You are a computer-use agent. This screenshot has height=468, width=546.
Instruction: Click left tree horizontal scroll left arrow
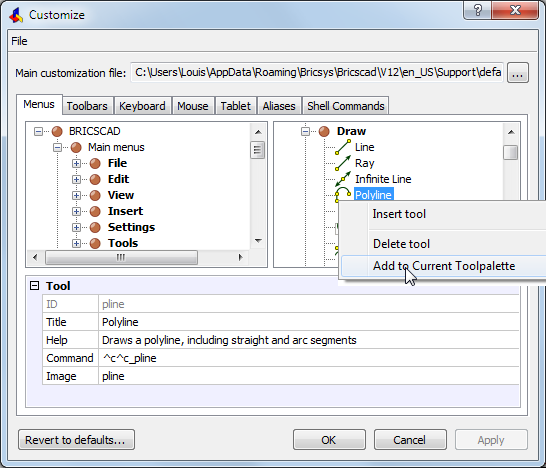point(35,257)
